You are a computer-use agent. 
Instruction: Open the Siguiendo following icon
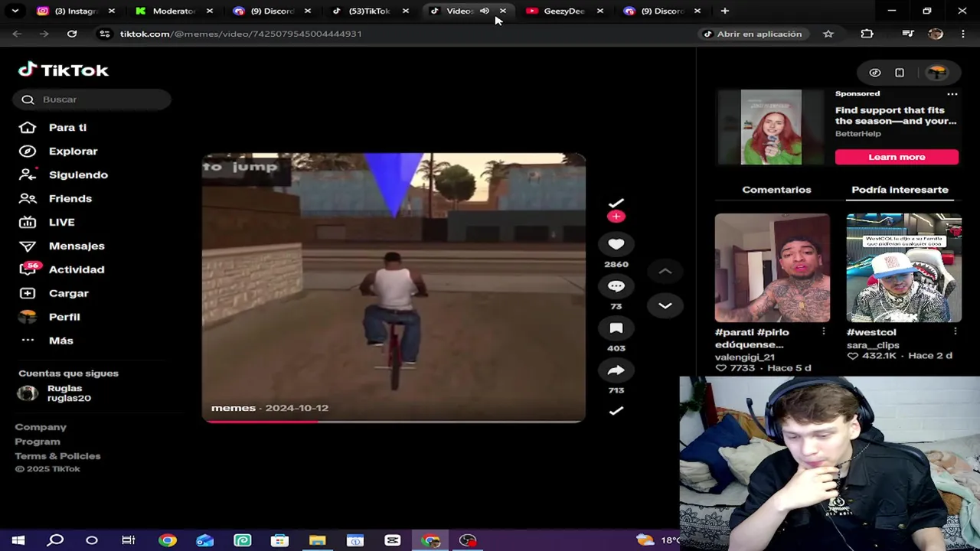pos(28,174)
